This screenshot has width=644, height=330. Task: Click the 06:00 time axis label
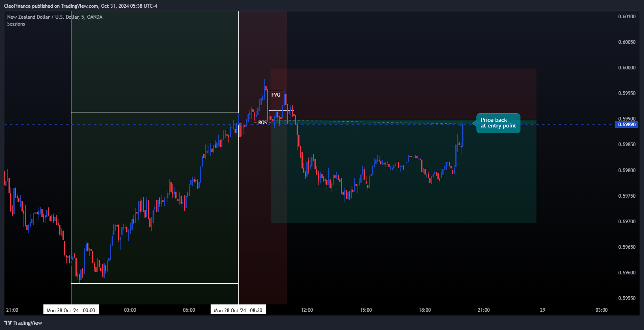189,310
